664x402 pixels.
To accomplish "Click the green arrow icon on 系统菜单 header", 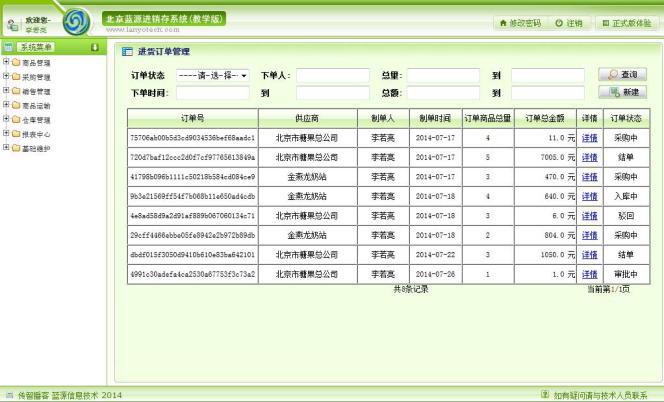I will [x=94, y=47].
